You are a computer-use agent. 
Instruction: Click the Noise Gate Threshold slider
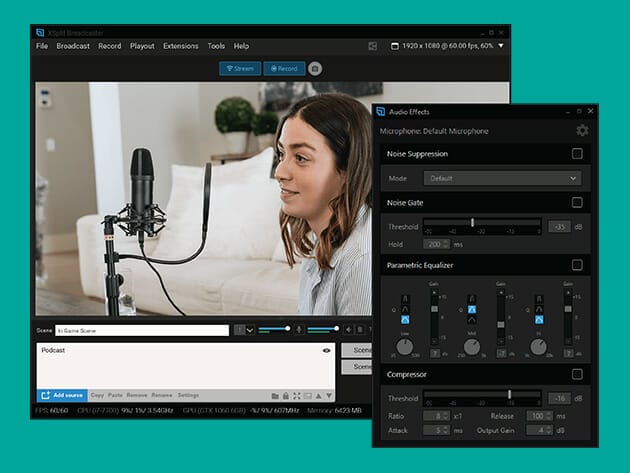(481, 223)
